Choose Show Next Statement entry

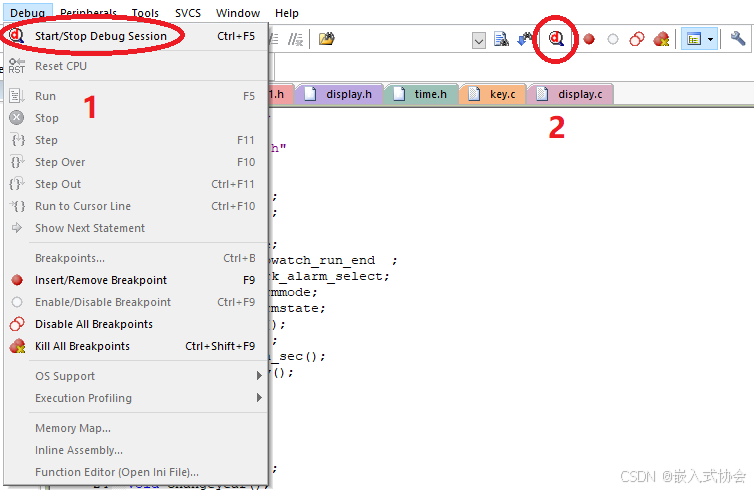[x=136, y=228]
